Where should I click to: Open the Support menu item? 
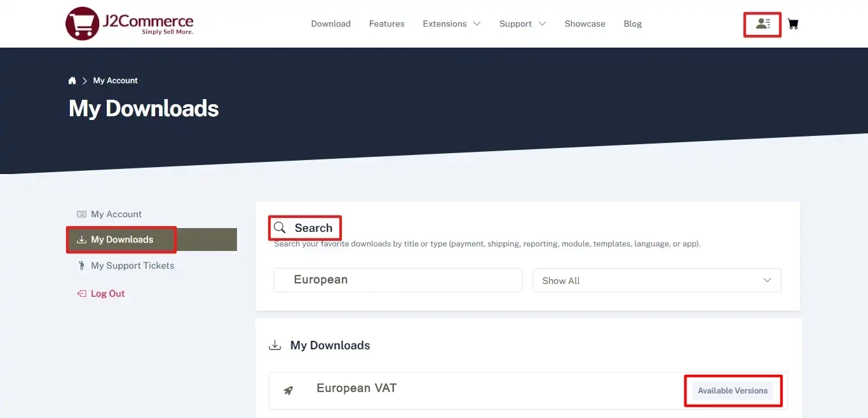click(x=515, y=24)
